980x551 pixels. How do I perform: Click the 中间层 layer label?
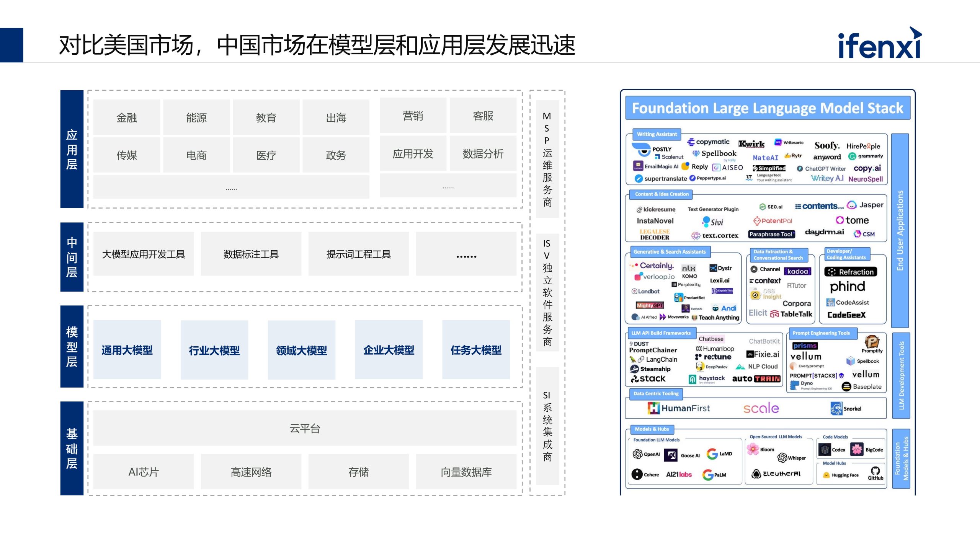click(x=72, y=257)
